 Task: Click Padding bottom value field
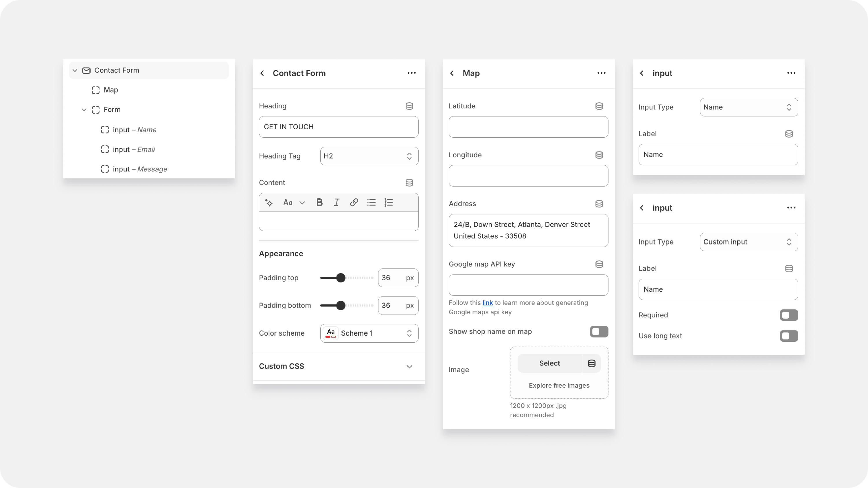point(398,306)
